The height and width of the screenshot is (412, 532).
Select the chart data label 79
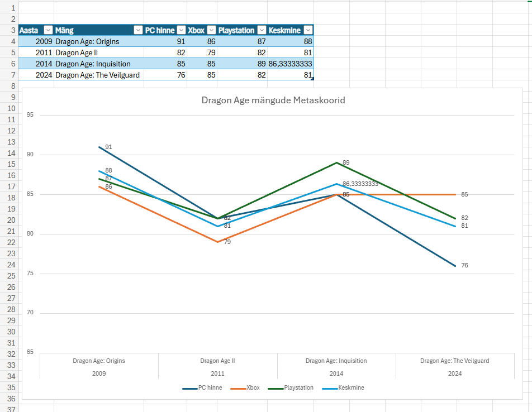[227, 242]
